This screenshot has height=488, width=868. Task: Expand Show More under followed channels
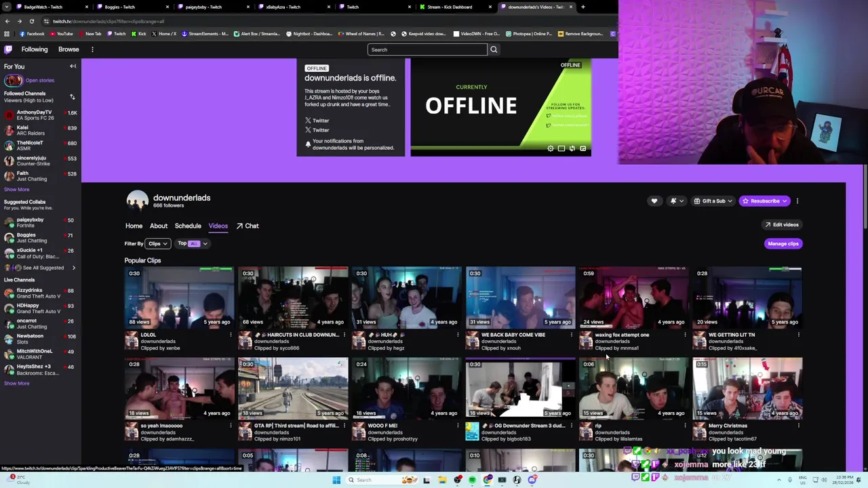point(16,190)
